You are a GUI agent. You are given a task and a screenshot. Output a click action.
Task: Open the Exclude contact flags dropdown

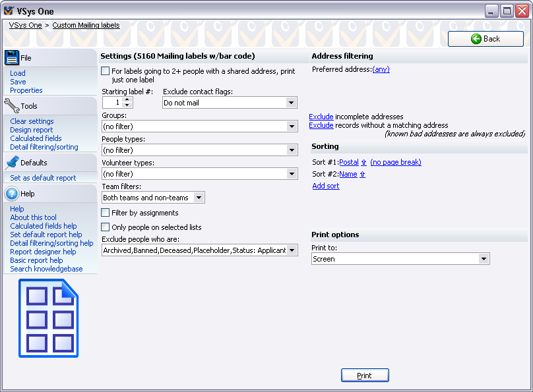291,103
